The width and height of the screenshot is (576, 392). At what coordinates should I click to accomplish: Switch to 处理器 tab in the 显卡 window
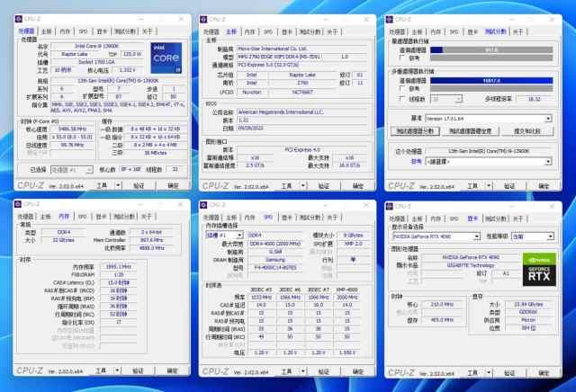tap(398, 218)
